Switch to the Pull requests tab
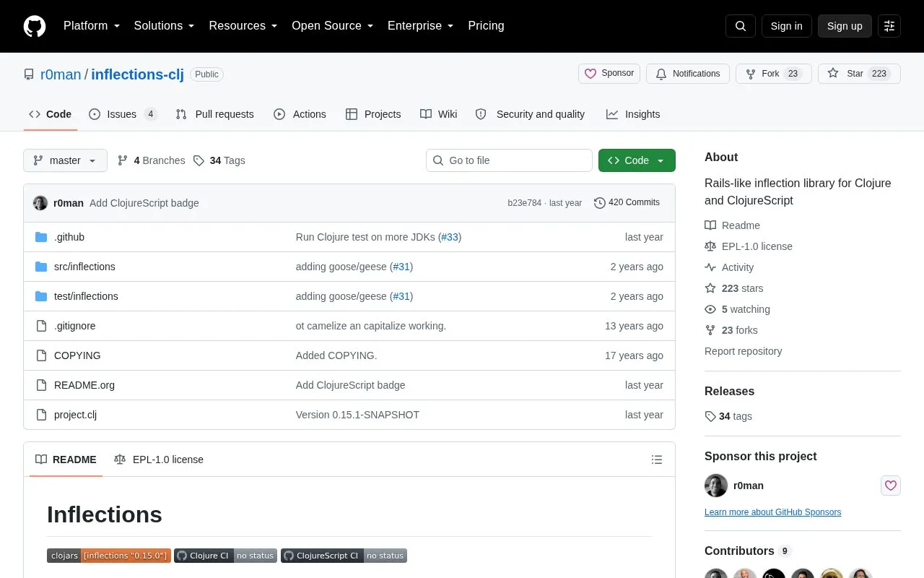The image size is (924, 578). click(x=214, y=114)
